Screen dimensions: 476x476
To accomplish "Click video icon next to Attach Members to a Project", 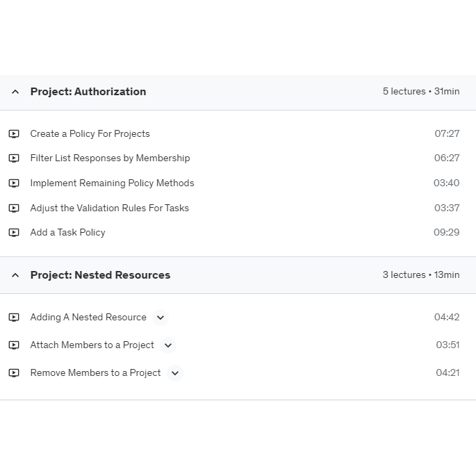I will point(14,345).
